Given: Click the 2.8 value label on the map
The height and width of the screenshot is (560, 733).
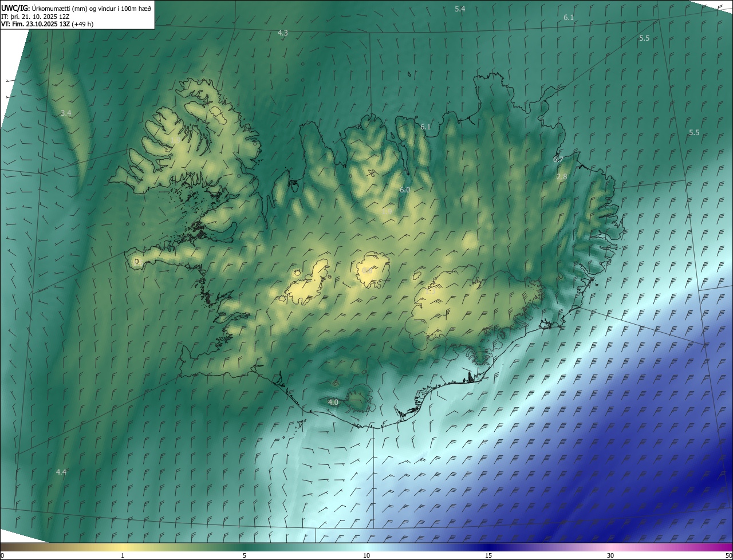Looking at the screenshot, I should [562, 177].
